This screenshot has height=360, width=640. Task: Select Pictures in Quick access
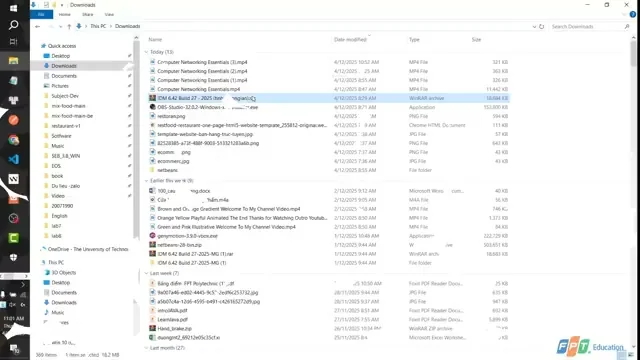(60, 86)
